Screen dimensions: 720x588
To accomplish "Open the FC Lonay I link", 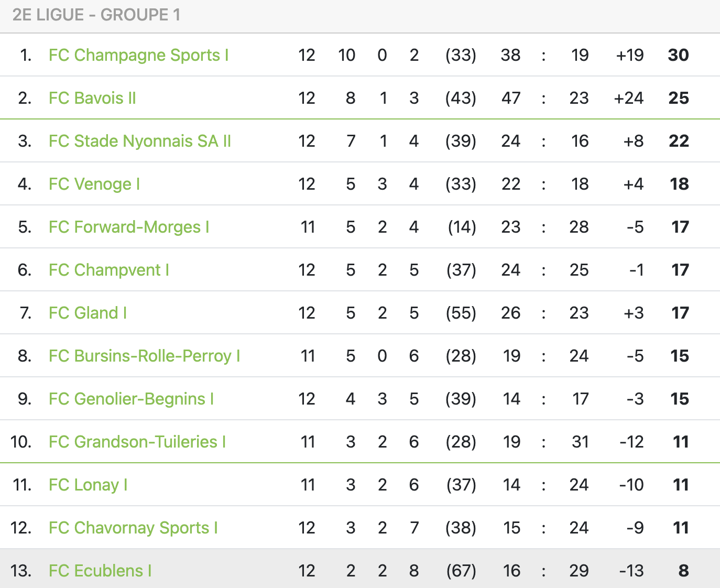I will [x=88, y=485].
